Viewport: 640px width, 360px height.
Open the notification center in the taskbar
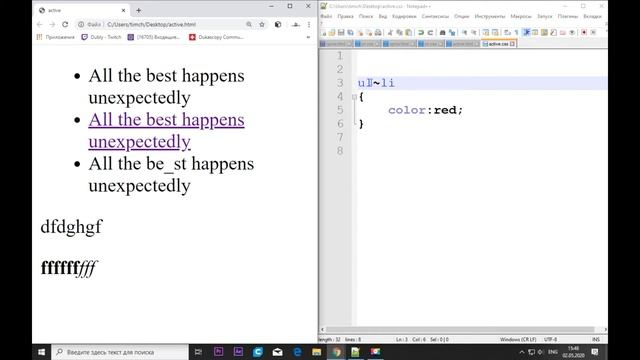coord(595,352)
